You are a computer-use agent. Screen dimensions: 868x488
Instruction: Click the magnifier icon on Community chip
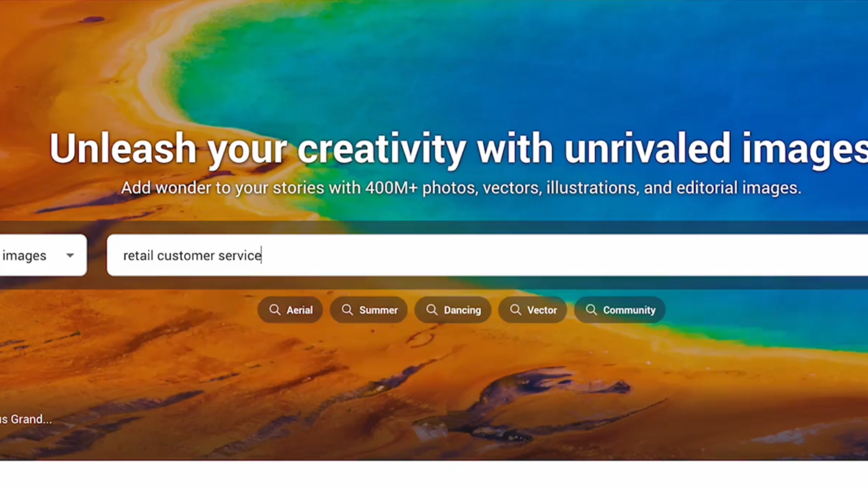(591, 310)
